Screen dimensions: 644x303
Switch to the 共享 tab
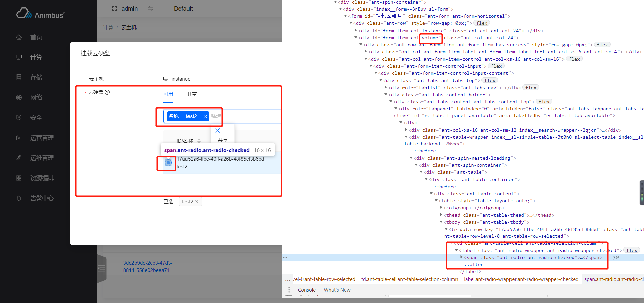192,94
